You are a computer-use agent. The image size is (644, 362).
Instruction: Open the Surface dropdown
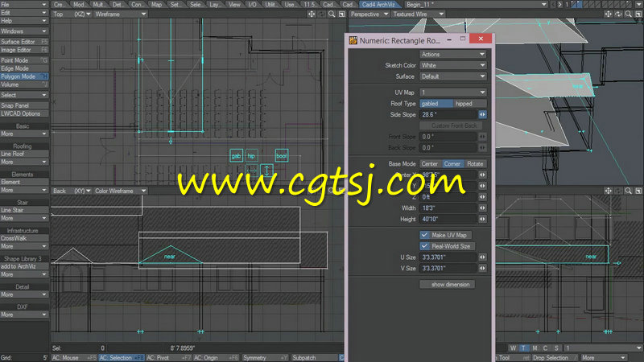pyautogui.click(x=453, y=76)
